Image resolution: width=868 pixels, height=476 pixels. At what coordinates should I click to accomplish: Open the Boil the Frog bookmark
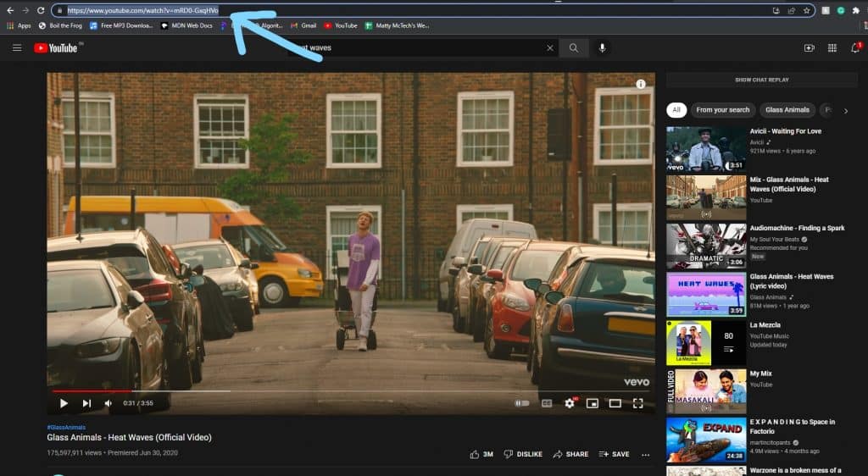[60, 25]
